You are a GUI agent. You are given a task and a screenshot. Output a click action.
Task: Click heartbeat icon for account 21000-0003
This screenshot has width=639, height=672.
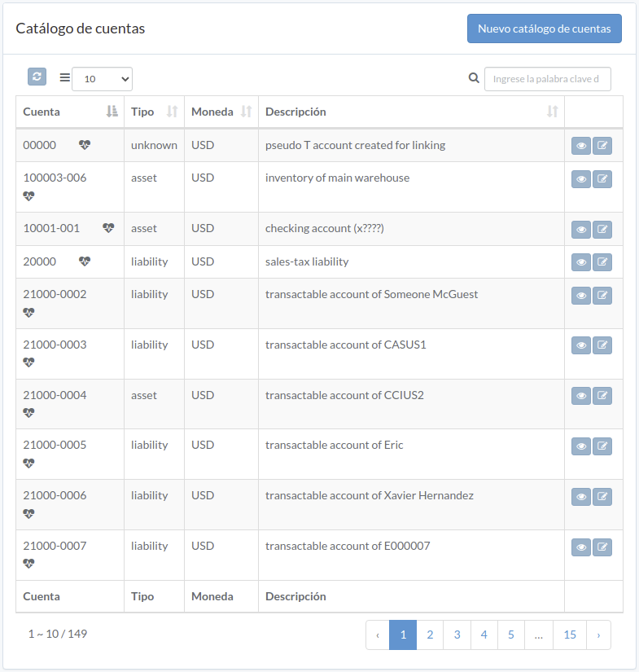point(28,362)
